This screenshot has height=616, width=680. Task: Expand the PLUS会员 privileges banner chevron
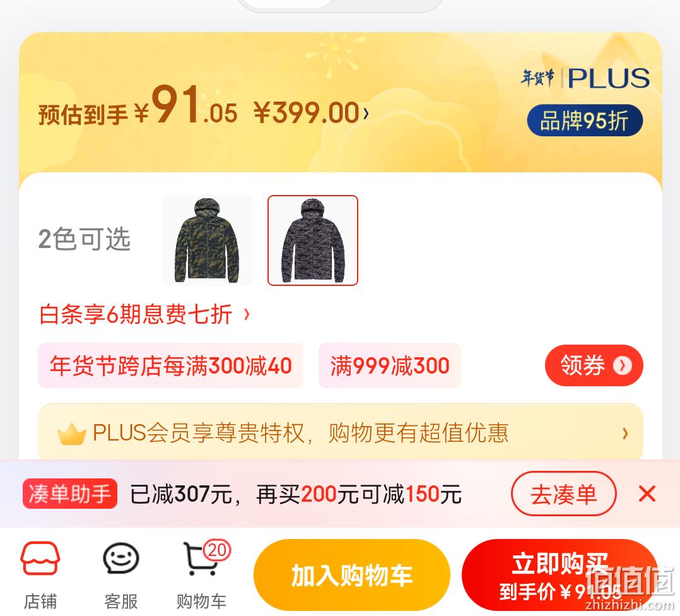pyautogui.click(x=625, y=434)
